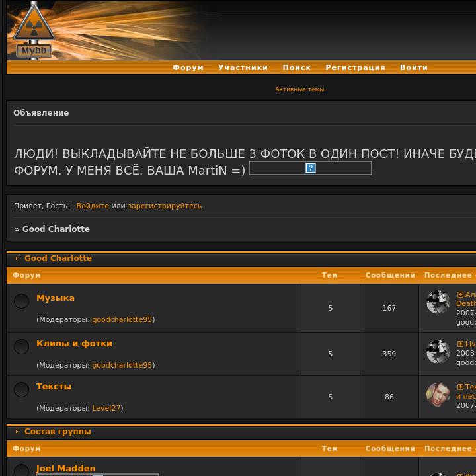The image size is (476, 476).
Task: Open the Форум menu item
Action: (188, 67)
